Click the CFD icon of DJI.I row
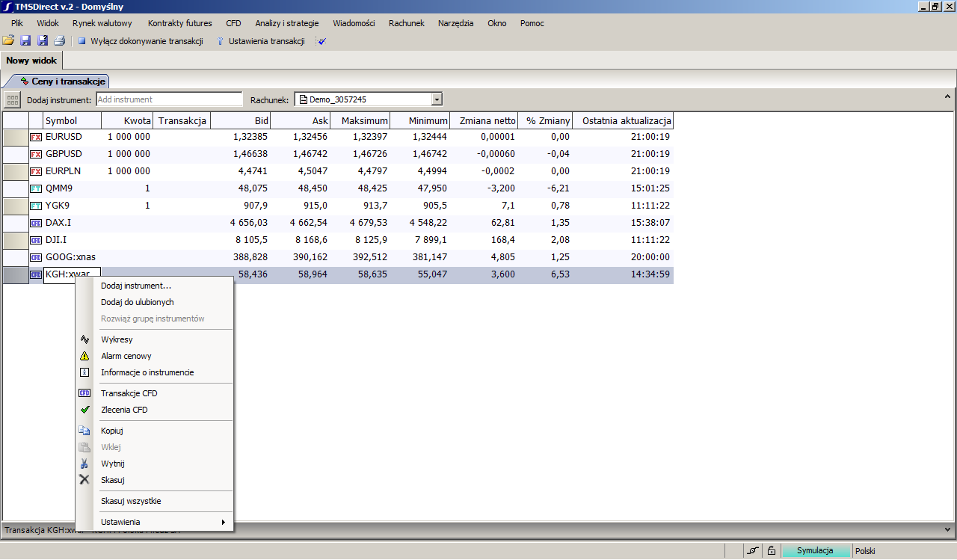 click(x=36, y=240)
